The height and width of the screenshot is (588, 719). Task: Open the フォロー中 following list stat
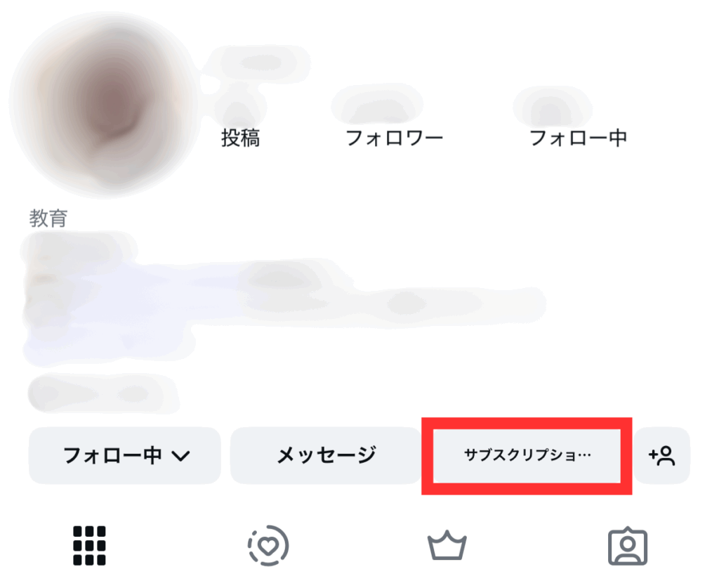[x=578, y=138]
